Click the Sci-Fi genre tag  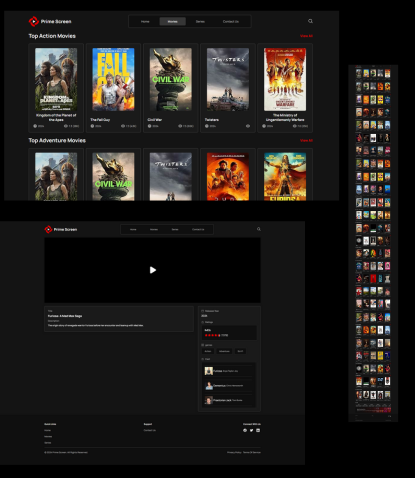pyautogui.click(x=240, y=351)
